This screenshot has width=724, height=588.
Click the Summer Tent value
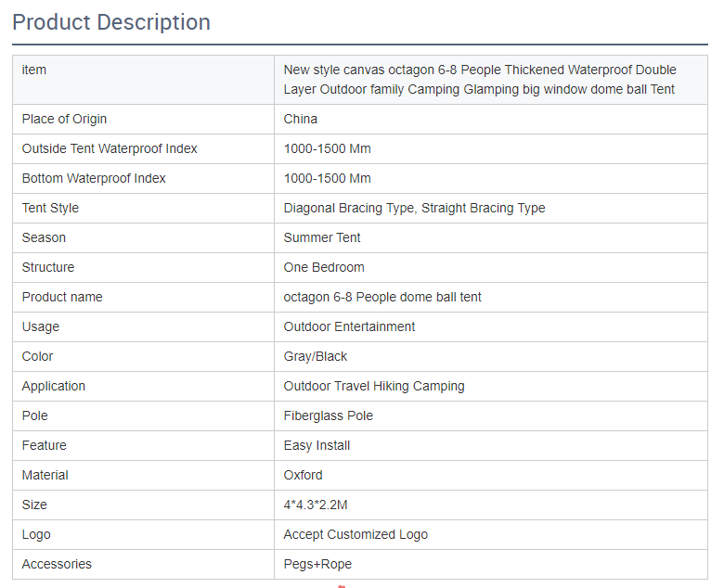322,237
